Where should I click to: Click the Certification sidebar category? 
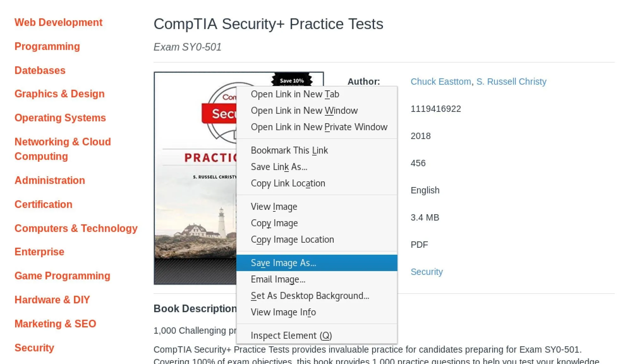click(x=43, y=204)
